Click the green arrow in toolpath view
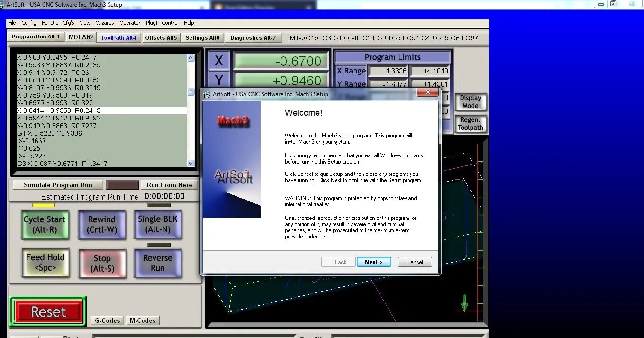The height and width of the screenshot is (338, 644). coord(464,302)
